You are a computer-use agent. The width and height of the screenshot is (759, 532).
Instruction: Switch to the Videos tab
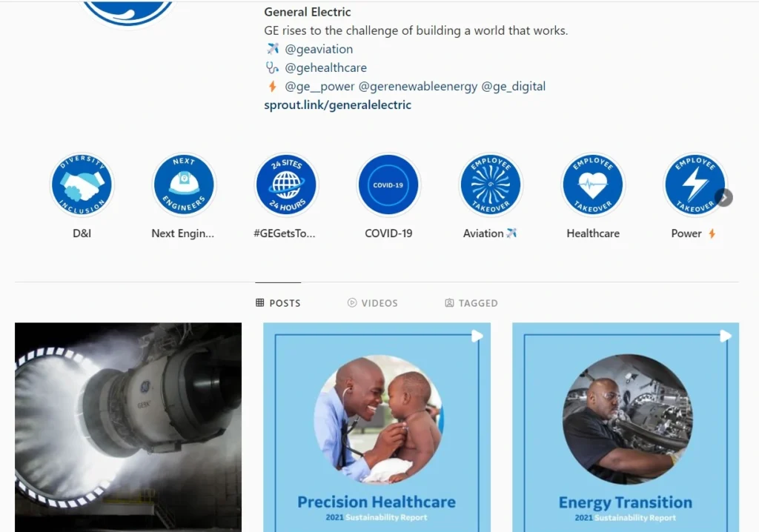click(373, 303)
